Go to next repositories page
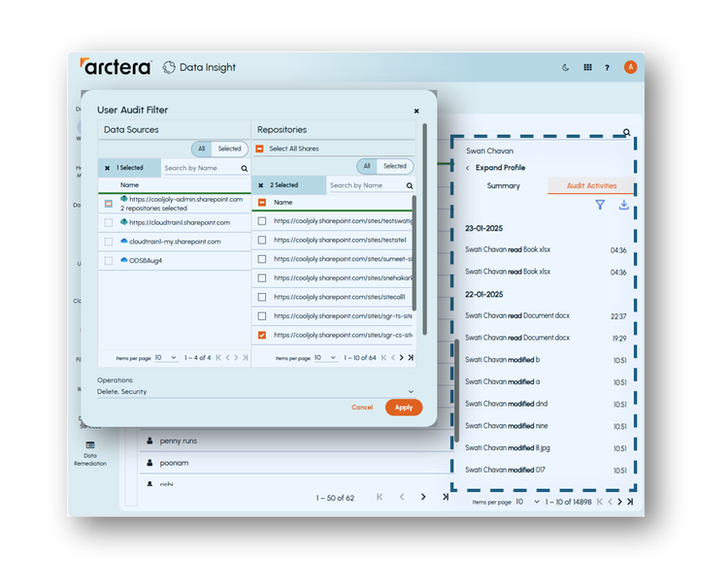 pos(402,358)
